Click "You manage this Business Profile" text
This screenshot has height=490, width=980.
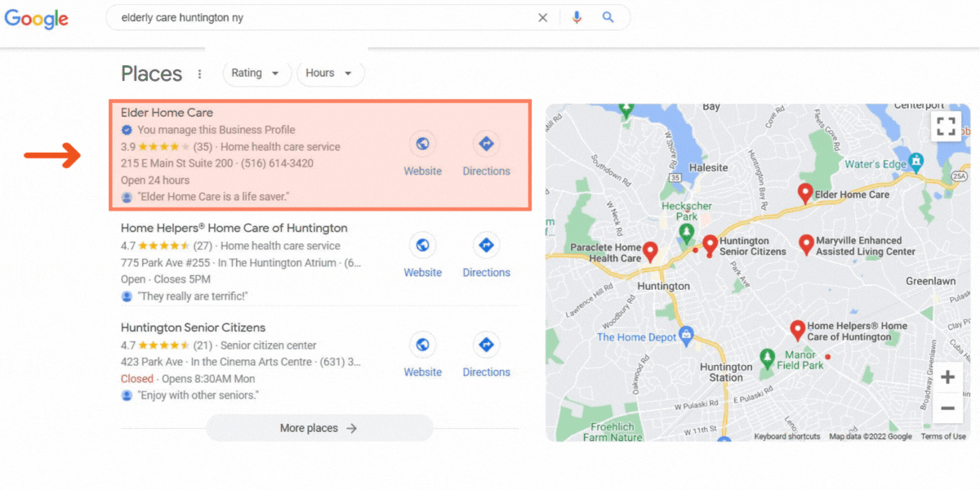click(x=216, y=130)
